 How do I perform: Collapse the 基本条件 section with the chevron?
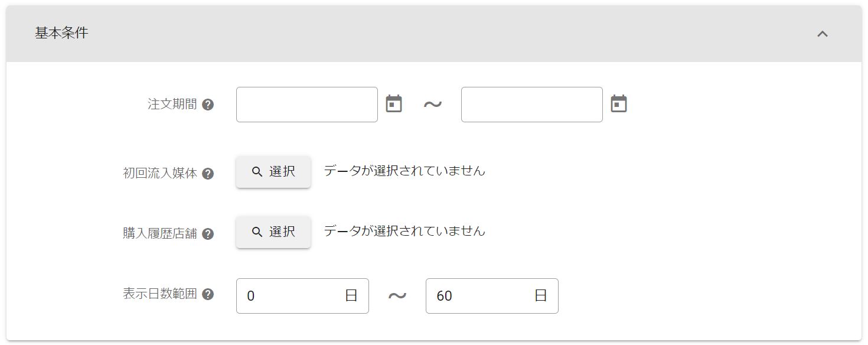pyautogui.click(x=822, y=34)
